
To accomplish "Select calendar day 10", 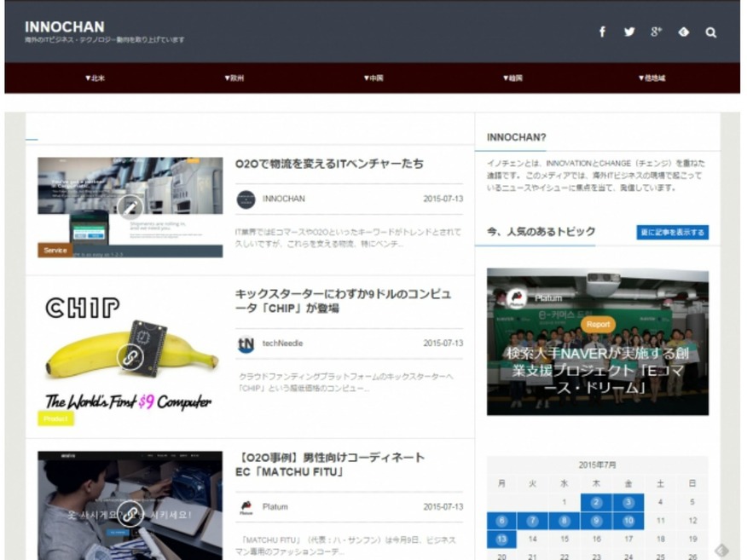I will click(x=628, y=521).
